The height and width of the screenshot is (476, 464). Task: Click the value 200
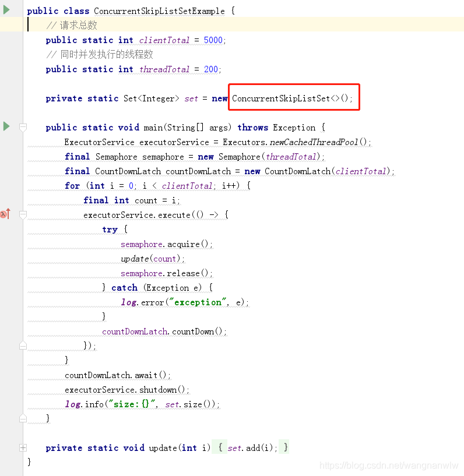point(211,69)
